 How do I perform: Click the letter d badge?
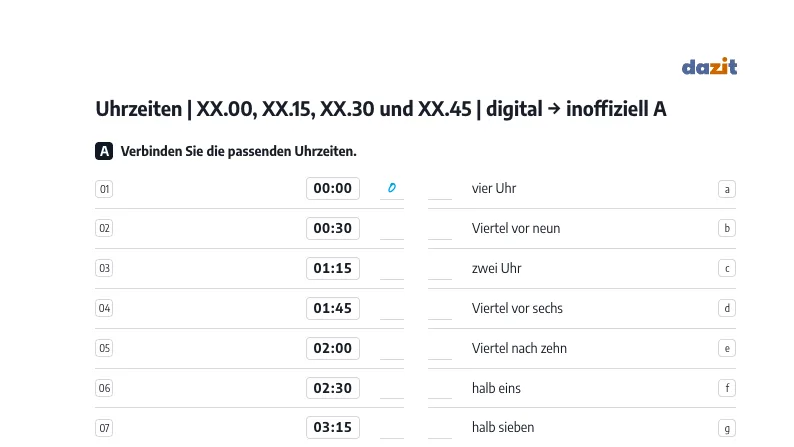[x=727, y=308]
